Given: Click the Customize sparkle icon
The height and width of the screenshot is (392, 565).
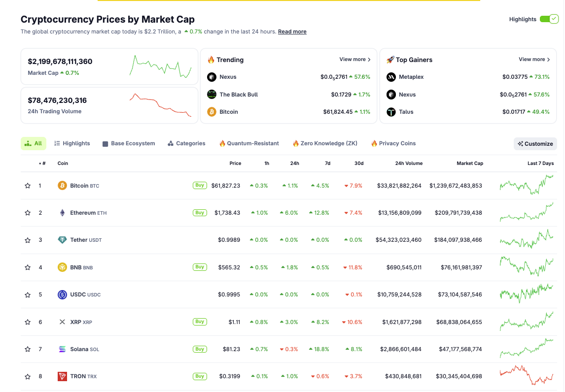Looking at the screenshot, I should [x=520, y=144].
